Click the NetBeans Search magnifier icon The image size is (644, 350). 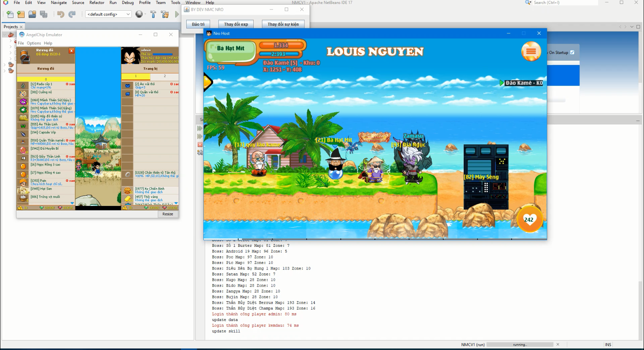click(528, 2)
